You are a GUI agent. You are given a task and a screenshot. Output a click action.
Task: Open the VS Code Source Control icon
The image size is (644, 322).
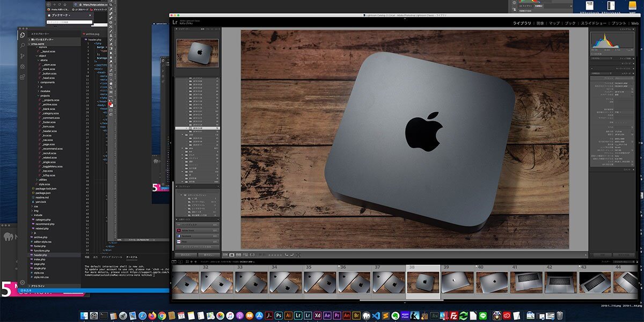coord(23,56)
